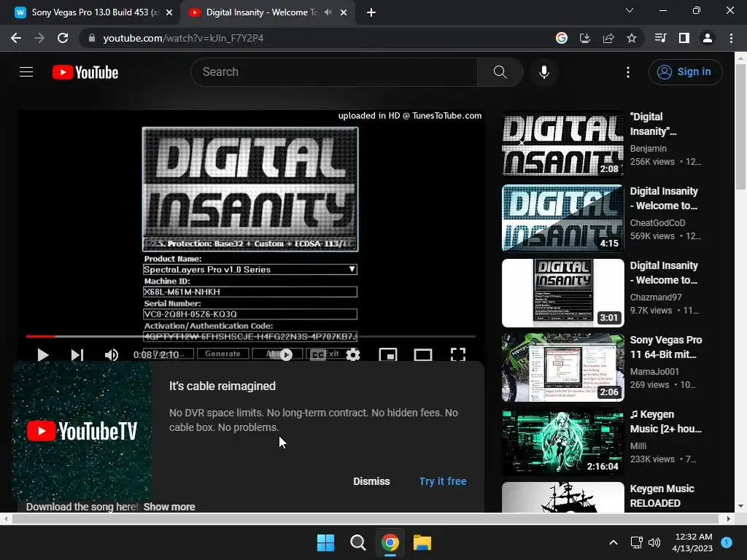Switch to theater mode
The width and height of the screenshot is (747, 560).
coord(423,355)
